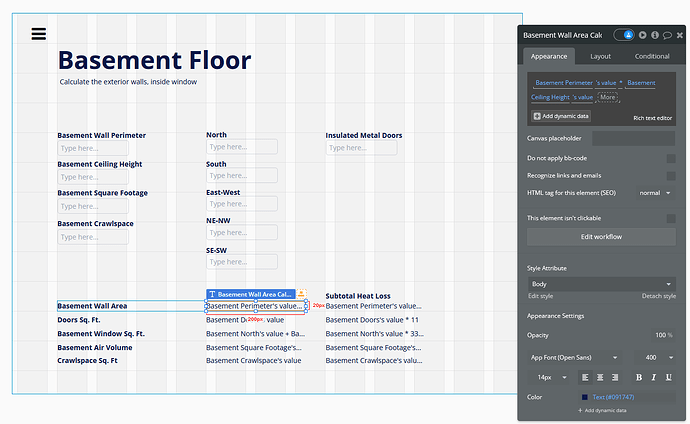Set text alignment to center
The image size is (690, 424).
(x=600, y=377)
